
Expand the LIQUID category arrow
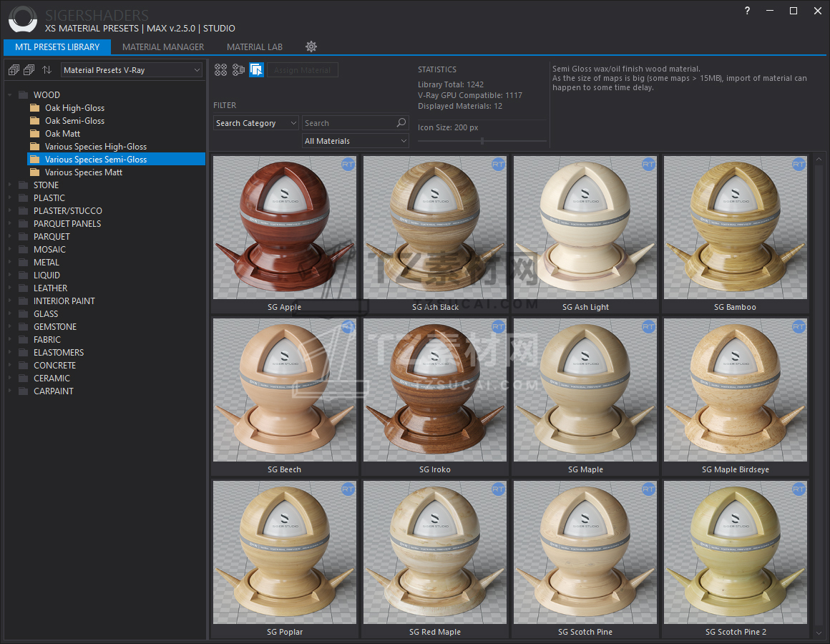[9, 275]
